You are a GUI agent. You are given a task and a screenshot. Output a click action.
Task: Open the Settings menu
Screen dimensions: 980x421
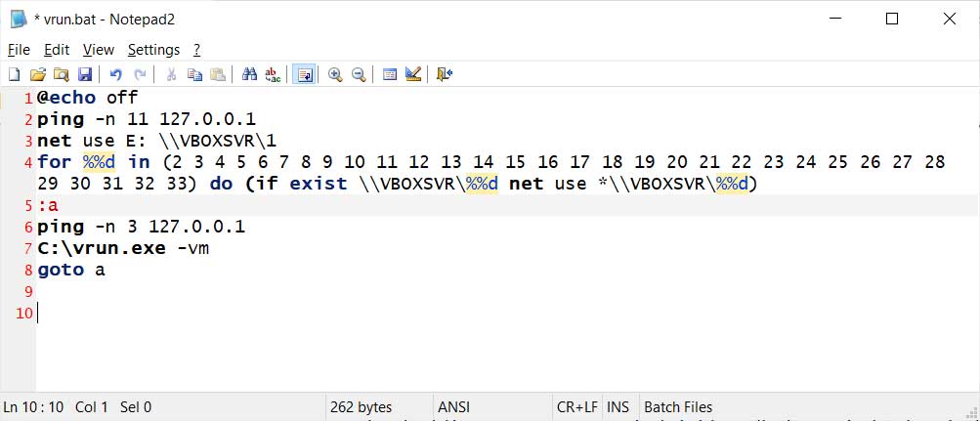pos(153,50)
